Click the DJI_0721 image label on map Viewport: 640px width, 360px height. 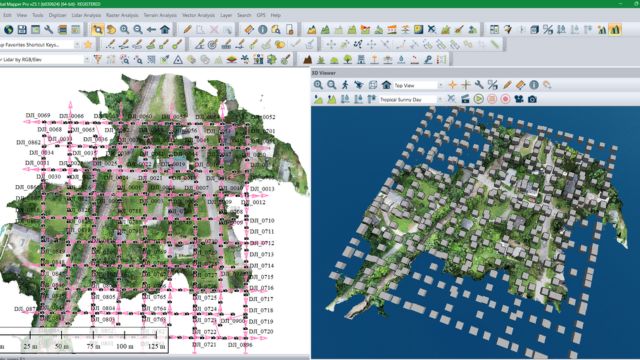click(204, 344)
